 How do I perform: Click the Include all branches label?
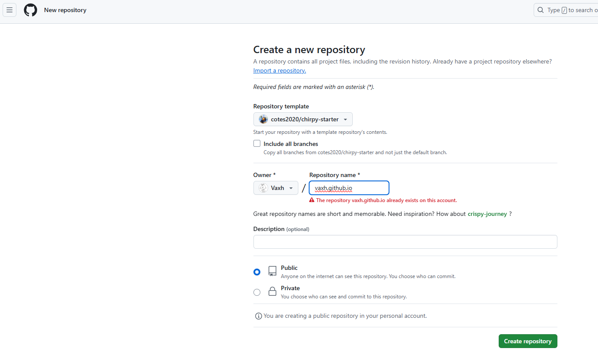[x=291, y=144]
